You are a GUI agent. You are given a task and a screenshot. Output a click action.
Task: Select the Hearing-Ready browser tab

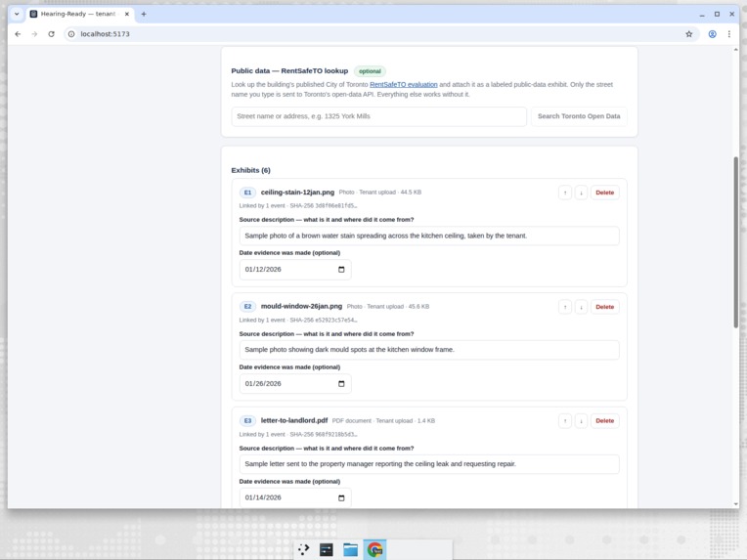click(79, 14)
